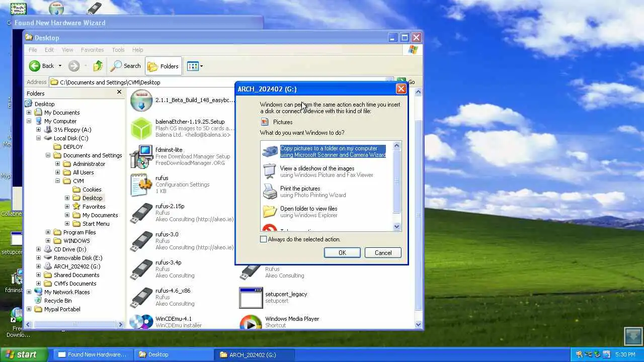Select Removable Disk (E:) in the tree
Viewport: 644px width, 362px height.
coord(77,258)
